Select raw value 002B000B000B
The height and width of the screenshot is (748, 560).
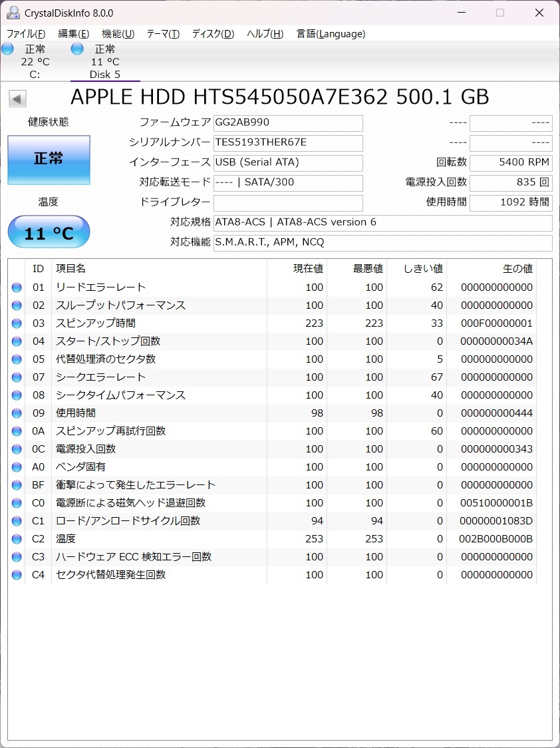(x=497, y=539)
